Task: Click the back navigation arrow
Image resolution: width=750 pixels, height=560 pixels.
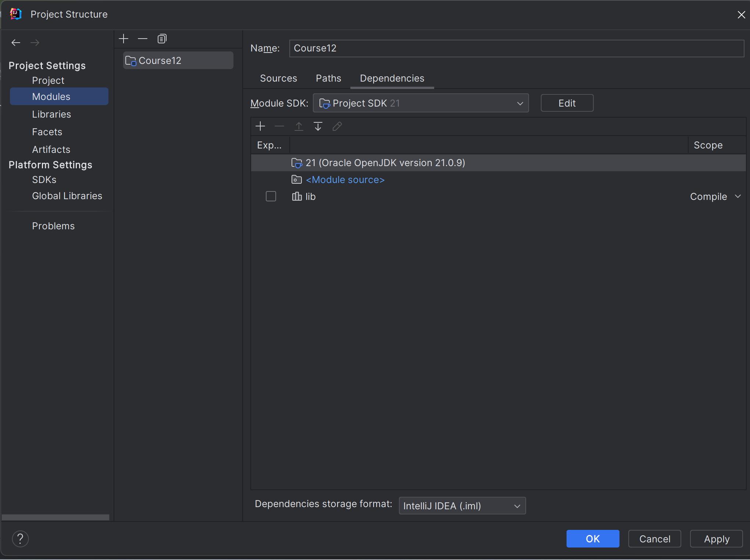Action: pos(16,43)
